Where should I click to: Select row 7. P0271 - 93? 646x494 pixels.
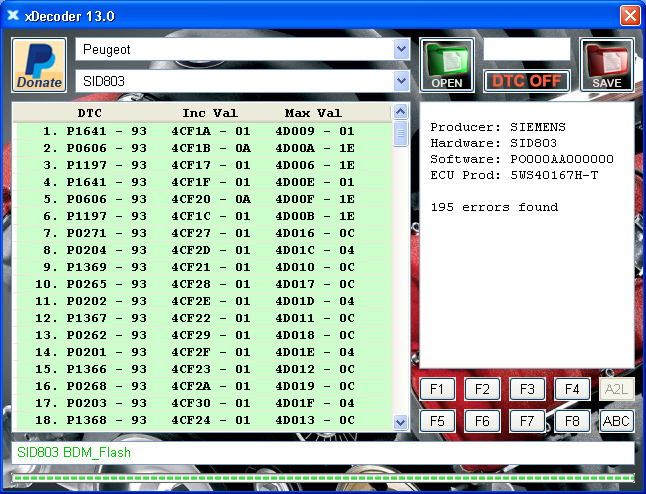click(202, 233)
